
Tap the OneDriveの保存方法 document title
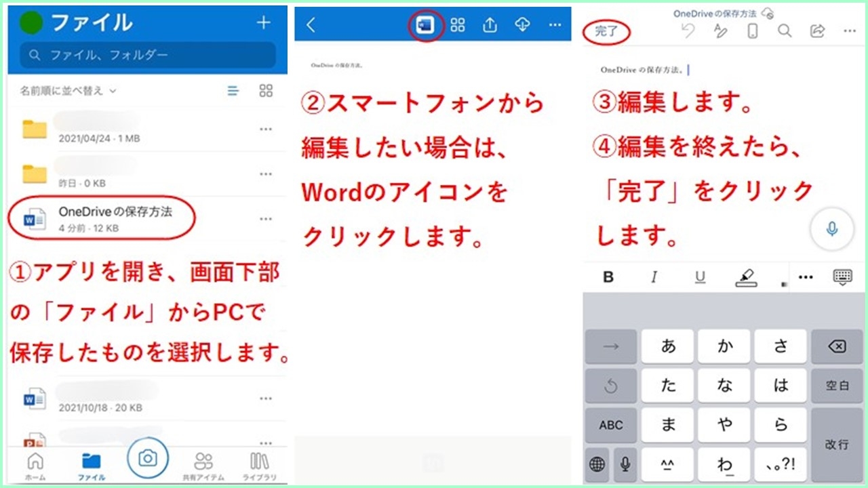point(715,13)
